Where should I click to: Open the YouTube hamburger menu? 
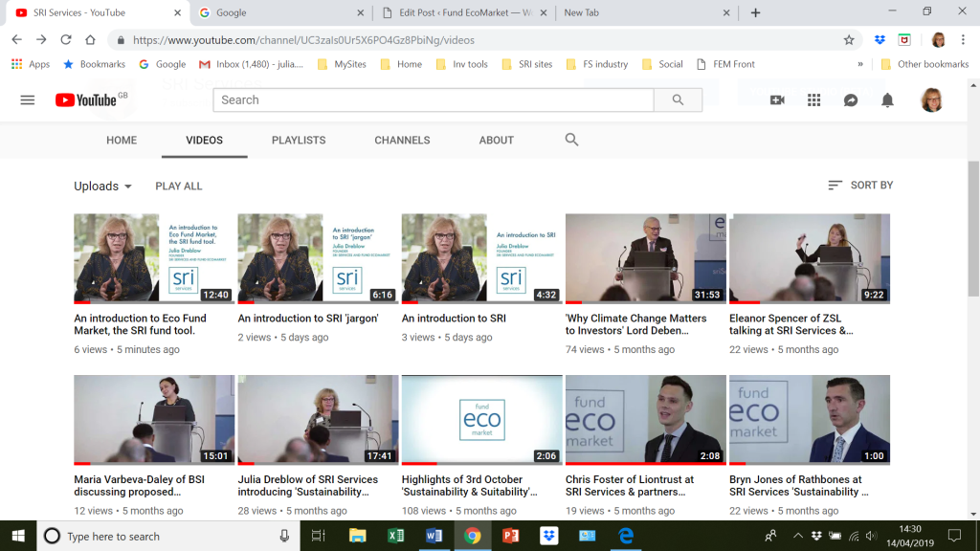(x=27, y=99)
